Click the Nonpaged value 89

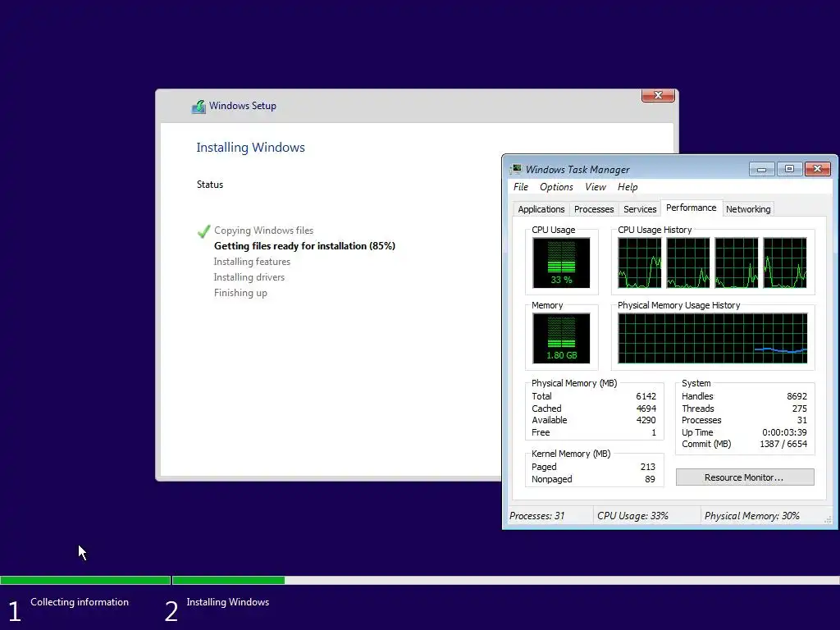650,479
